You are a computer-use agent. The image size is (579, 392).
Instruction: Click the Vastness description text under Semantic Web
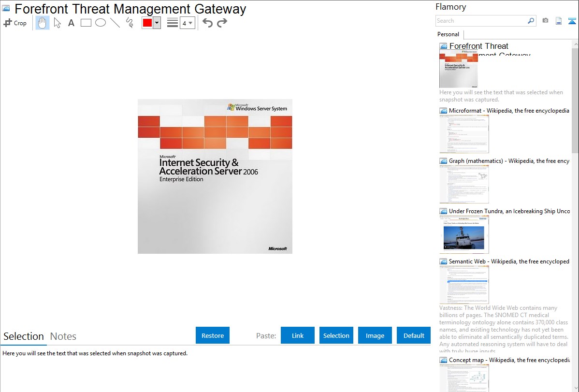[x=504, y=329]
